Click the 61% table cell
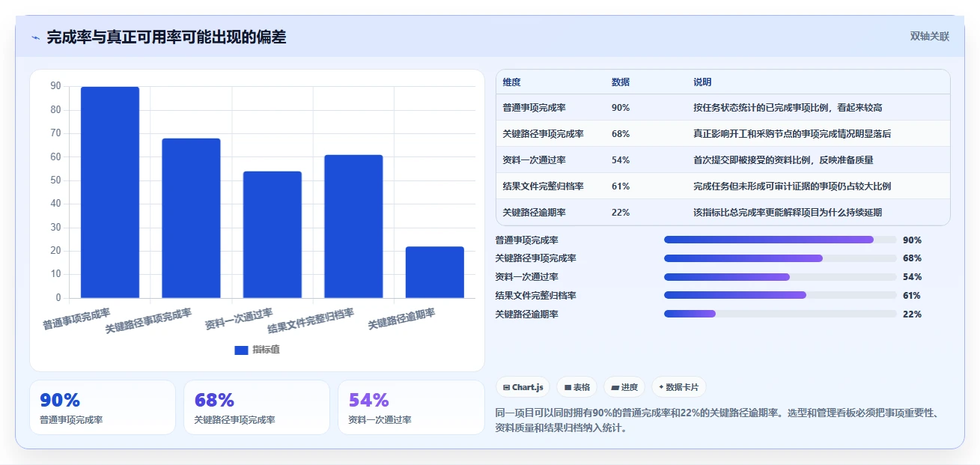This screenshot has width=980, height=465. pyautogui.click(x=621, y=186)
